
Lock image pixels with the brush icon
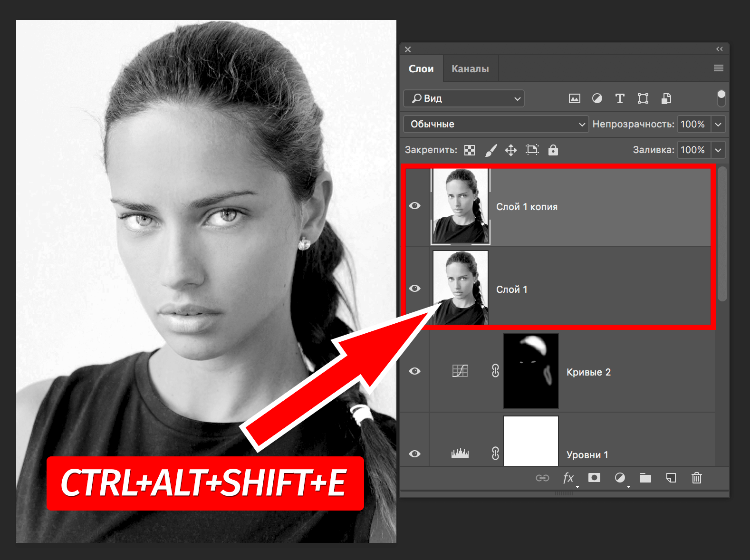[490, 150]
